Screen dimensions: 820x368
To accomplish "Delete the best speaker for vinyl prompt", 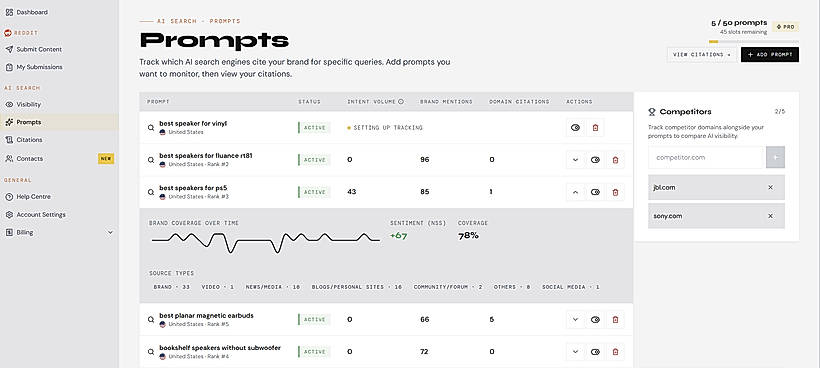I will [x=595, y=128].
